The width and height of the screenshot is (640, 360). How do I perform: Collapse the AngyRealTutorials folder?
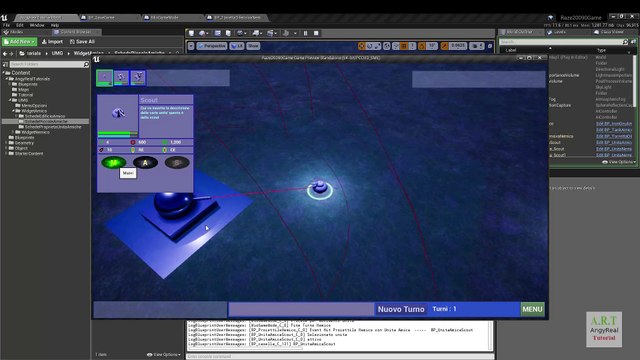pos(7,79)
